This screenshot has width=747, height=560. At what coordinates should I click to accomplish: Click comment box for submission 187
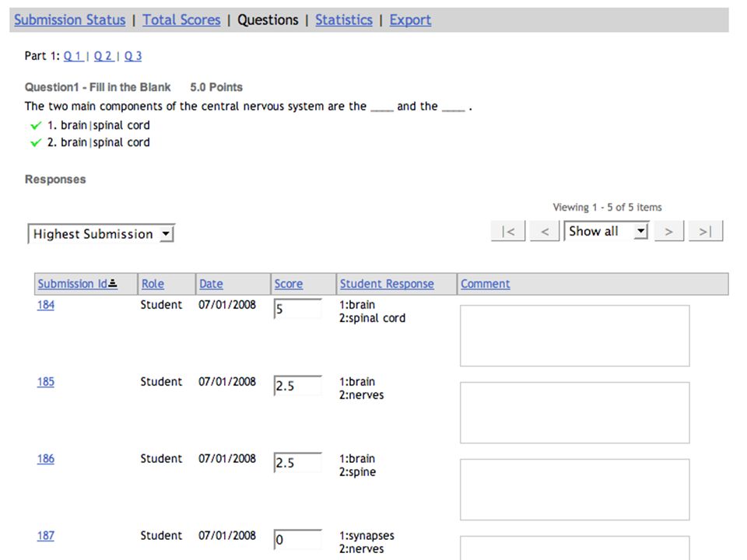pos(574,548)
